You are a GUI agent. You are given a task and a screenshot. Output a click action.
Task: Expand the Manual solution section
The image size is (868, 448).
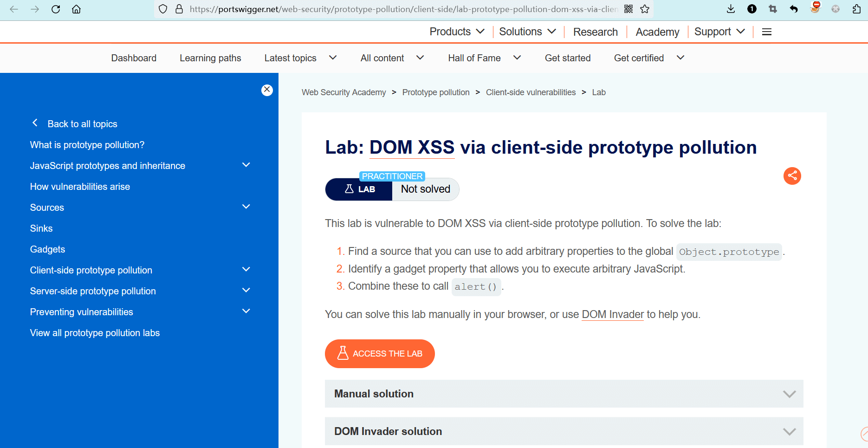564,394
